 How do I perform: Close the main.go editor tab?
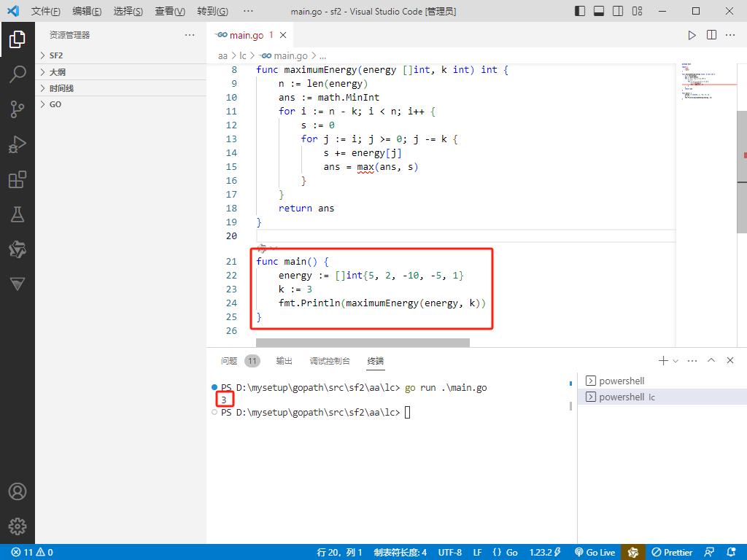coord(283,35)
